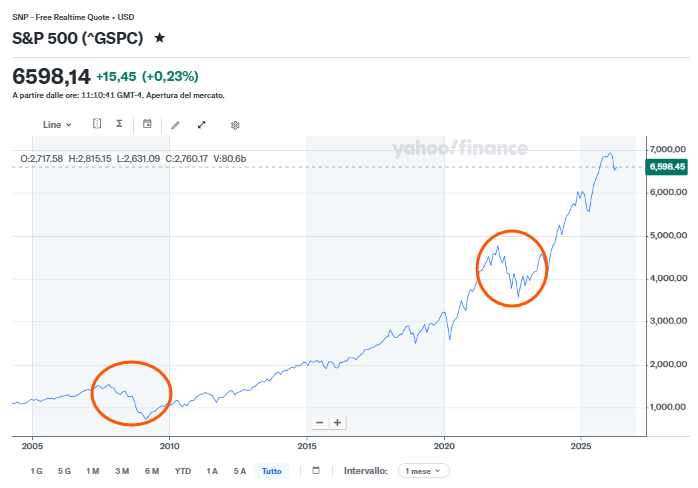The image size is (698, 488).
Task: Select the 1G time range
Action: click(x=36, y=470)
